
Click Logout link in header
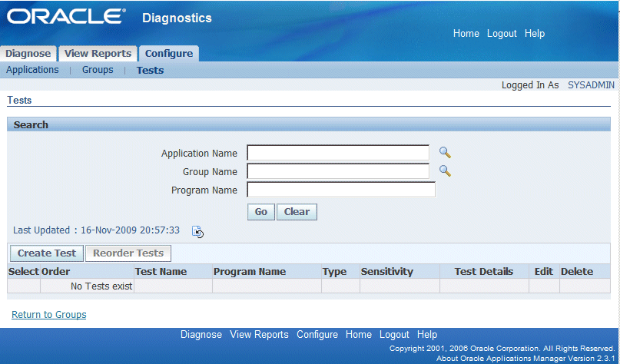click(502, 34)
